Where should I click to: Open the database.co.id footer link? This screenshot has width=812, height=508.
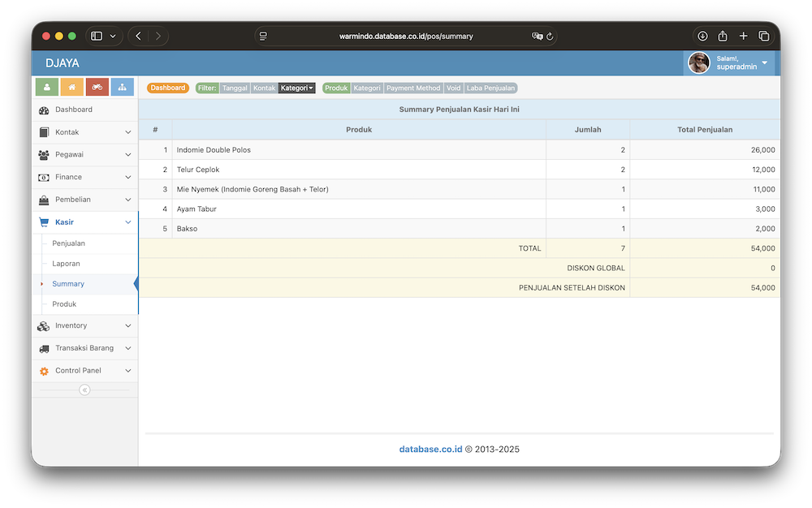pyautogui.click(x=430, y=449)
